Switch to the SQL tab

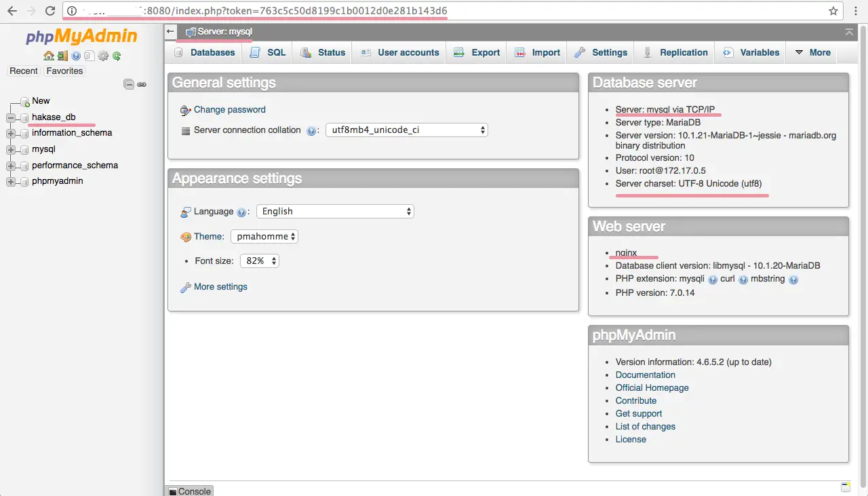(x=267, y=52)
